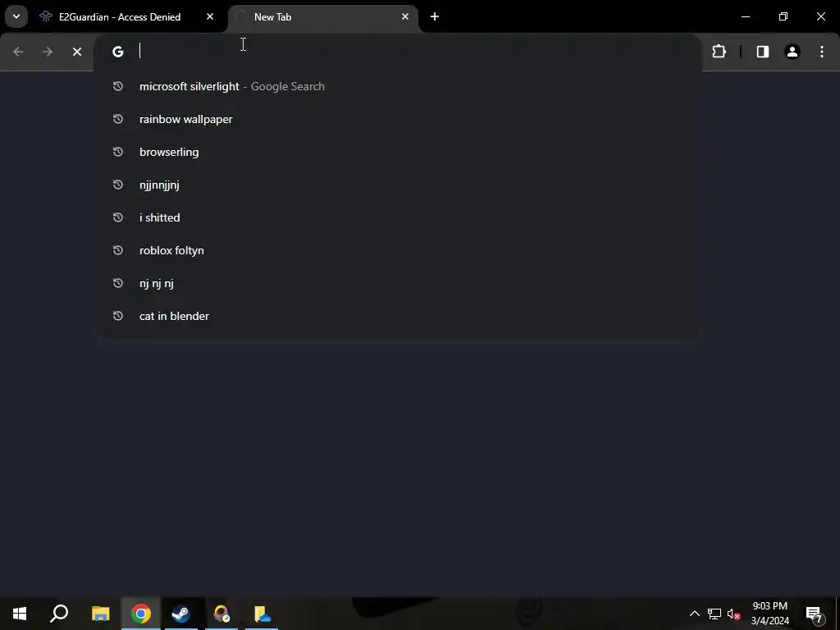Click history icon beside microsoft silverlight
The width and height of the screenshot is (840, 630).
pyautogui.click(x=118, y=86)
